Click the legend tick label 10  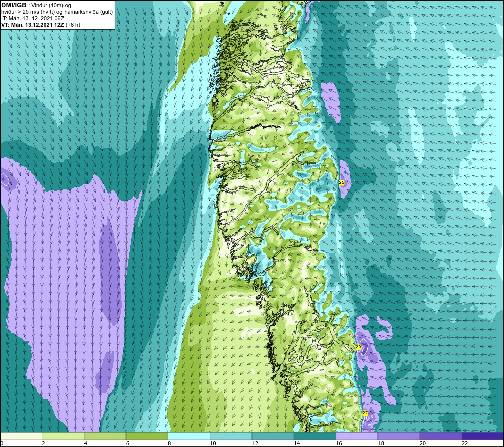pos(213,443)
